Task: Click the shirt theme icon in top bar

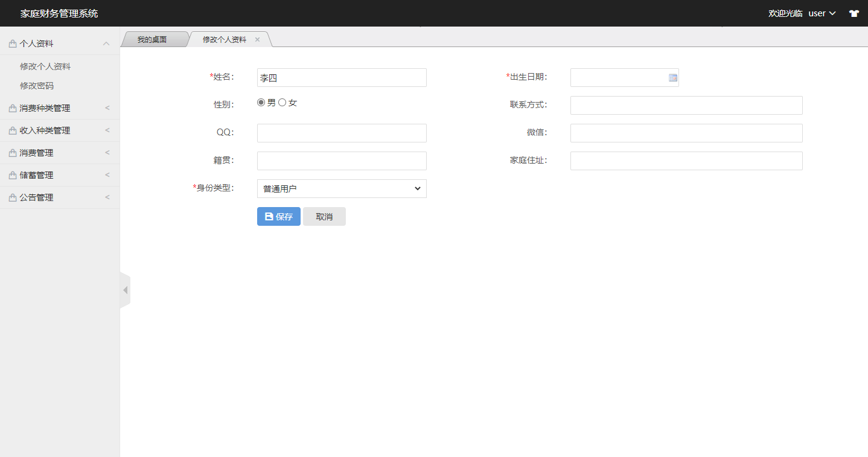Action: click(x=854, y=13)
